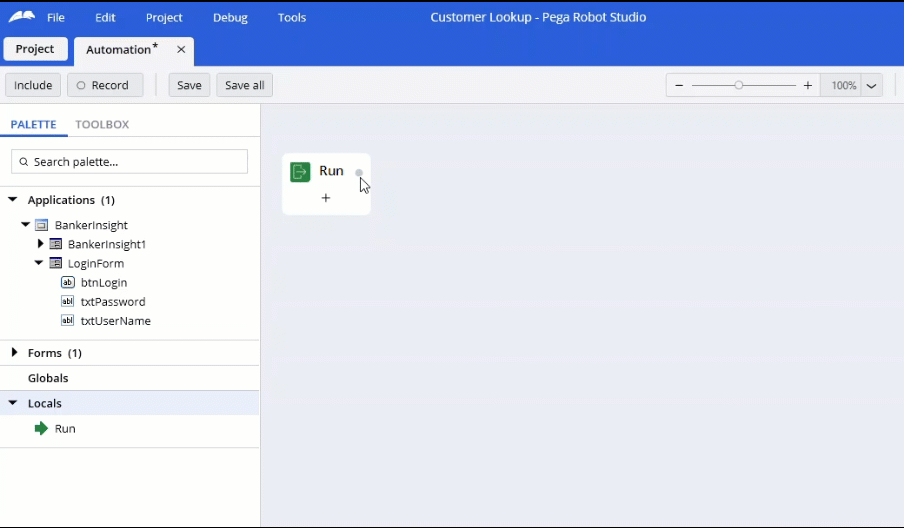904x528 pixels.
Task: Expand the BankerInsight1 tree node
Action: tap(40, 243)
